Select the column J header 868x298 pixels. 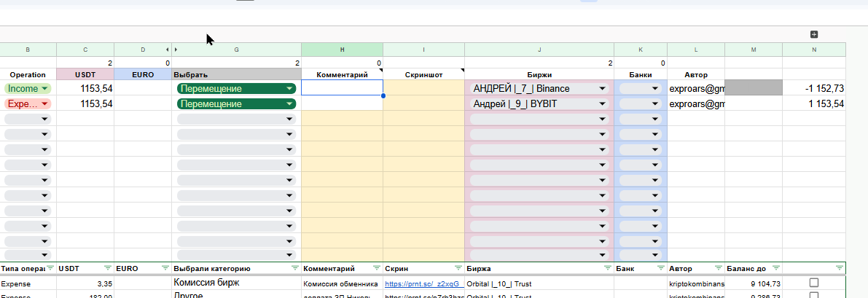click(539, 50)
